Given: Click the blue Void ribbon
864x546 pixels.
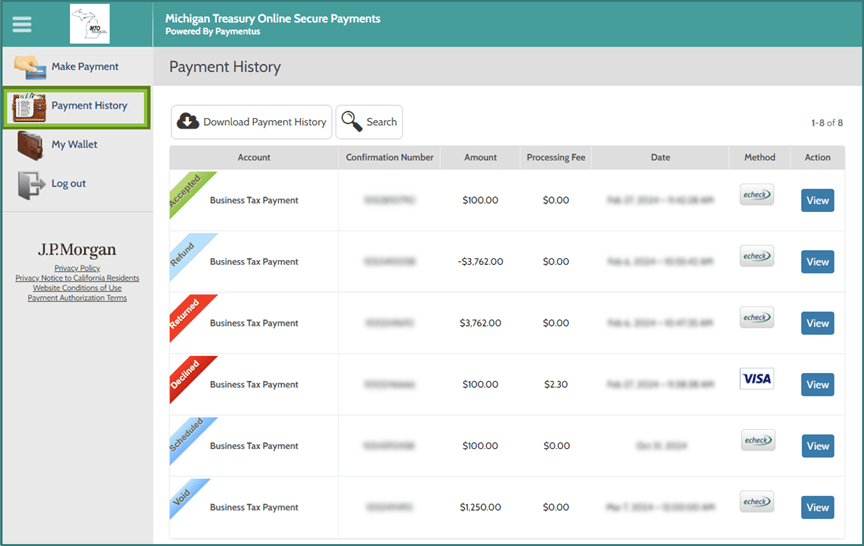Looking at the screenshot, I should pyautogui.click(x=183, y=496).
